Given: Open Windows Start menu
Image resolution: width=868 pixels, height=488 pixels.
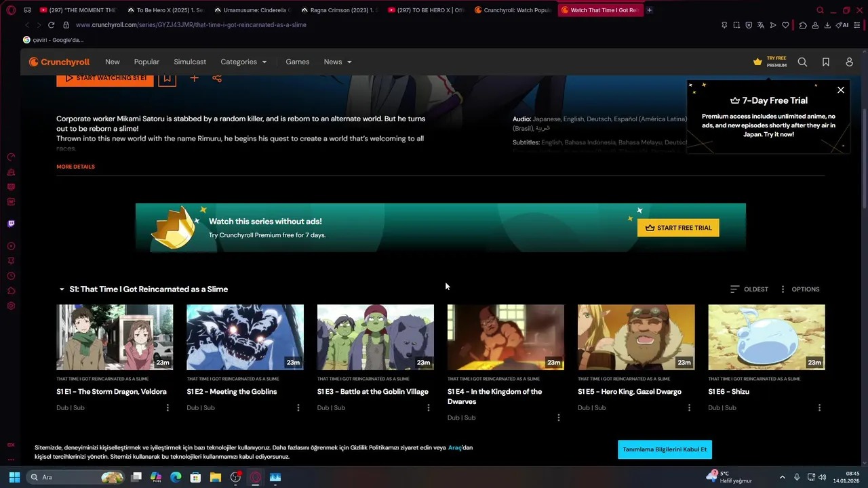Looking at the screenshot, I should (x=14, y=477).
